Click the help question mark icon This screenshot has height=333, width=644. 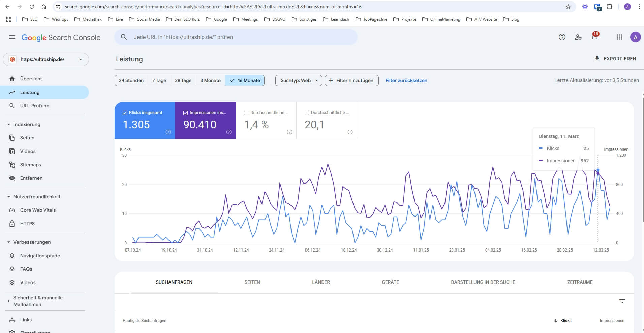click(562, 37)
